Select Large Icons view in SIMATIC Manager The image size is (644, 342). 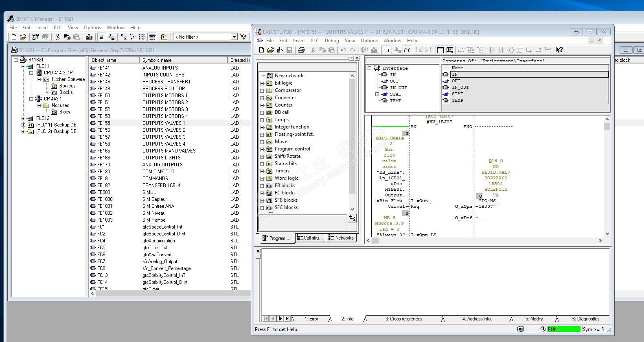pos(123,37)
